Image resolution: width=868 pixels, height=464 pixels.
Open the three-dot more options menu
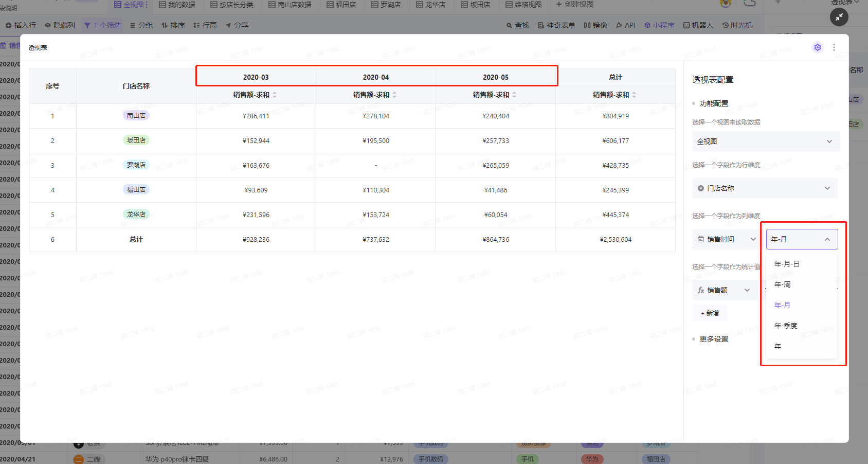click(834, 47)
